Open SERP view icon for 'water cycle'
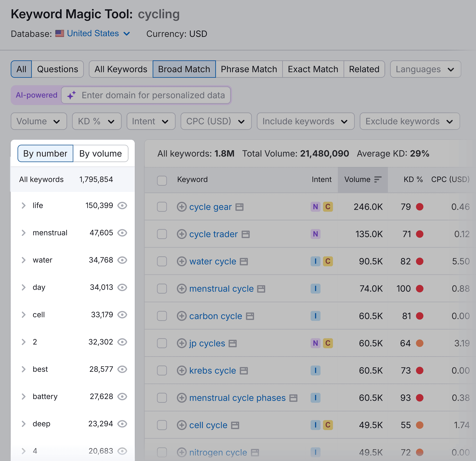This screenshot has width=476, height=461. tap(244, 262)
